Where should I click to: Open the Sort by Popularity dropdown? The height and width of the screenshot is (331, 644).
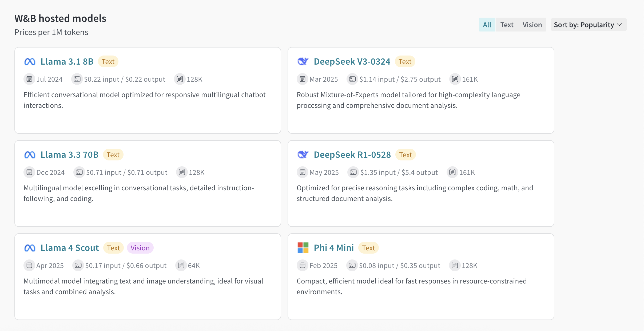[588, 25]
